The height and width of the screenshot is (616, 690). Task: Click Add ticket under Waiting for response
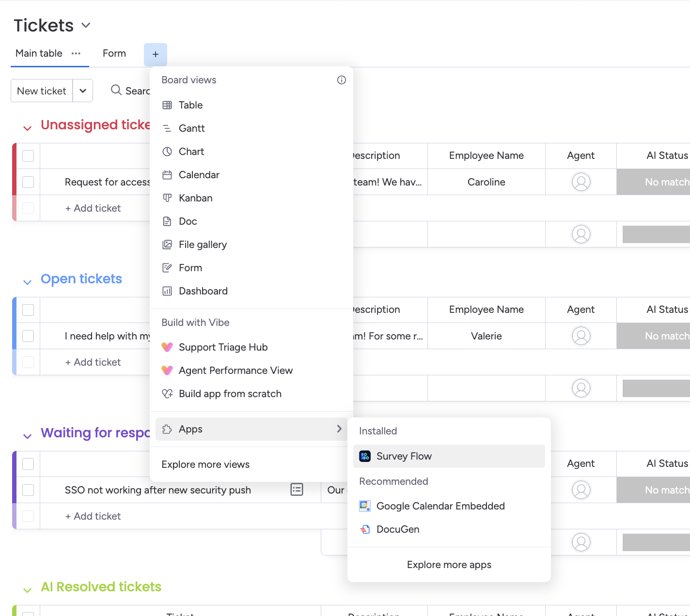click(93, 516)
